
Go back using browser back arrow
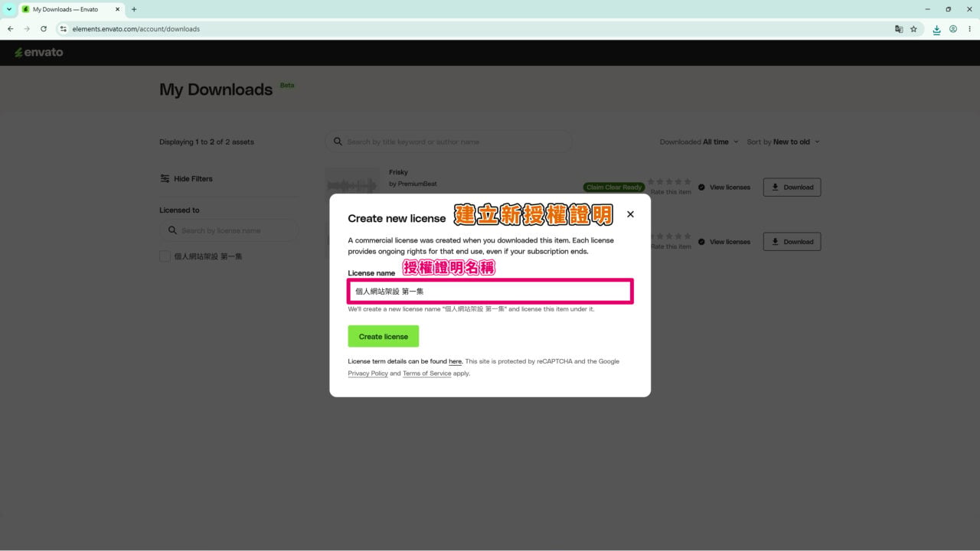10,29
